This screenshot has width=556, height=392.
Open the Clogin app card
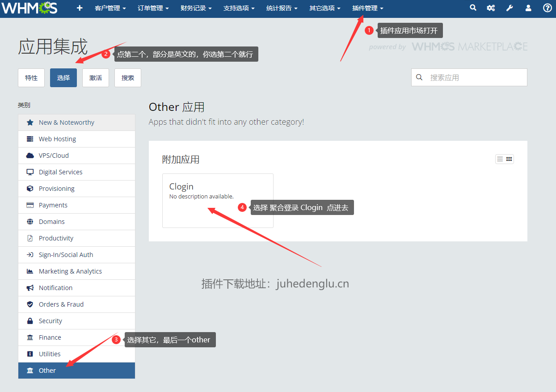point(218,201)
